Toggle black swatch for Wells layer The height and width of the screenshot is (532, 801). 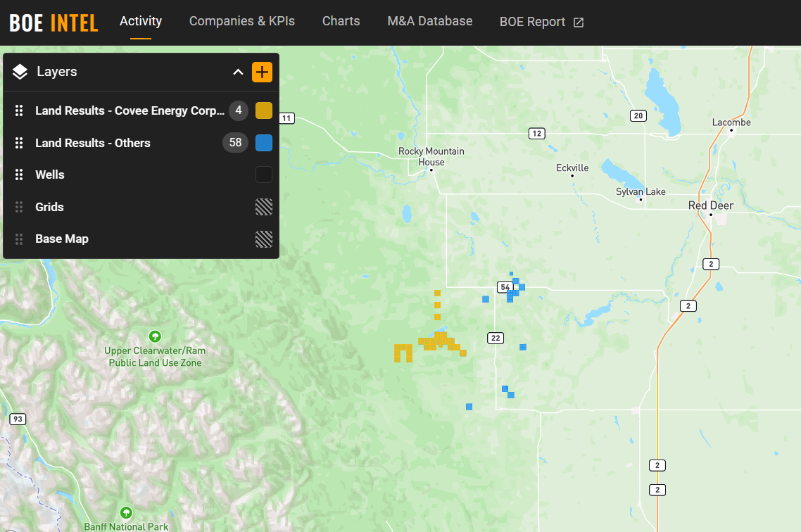coord(263,175)
